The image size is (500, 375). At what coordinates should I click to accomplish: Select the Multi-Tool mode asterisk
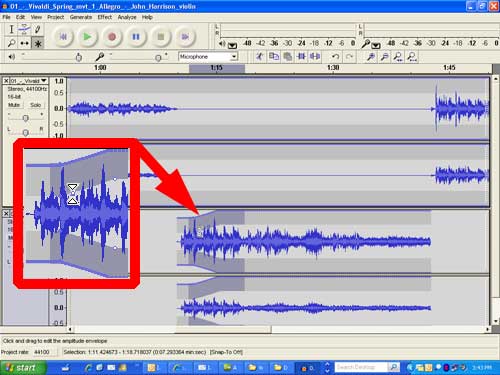click(38, 43)
